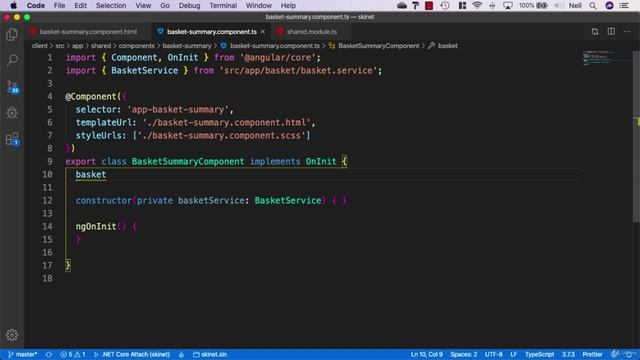Click skinet.sln project in status bar
640x360 pixels.
coord(210,354)
